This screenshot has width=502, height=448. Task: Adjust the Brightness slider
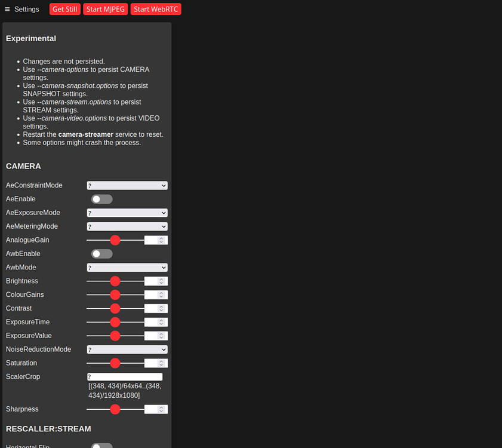[115, 281]
